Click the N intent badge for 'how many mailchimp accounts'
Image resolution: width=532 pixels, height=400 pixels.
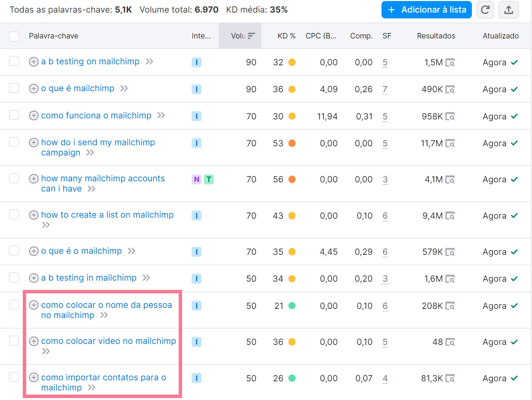196,179
